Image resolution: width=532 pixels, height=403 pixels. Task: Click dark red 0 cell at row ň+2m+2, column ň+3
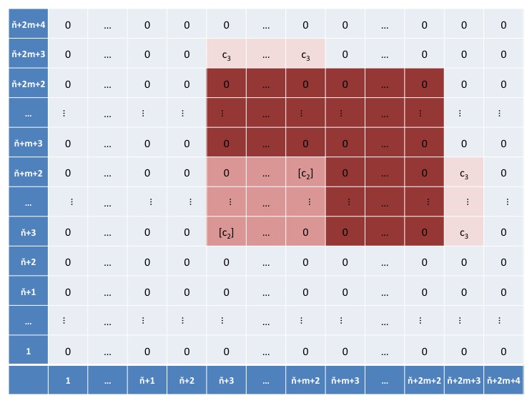click(226, 84)
